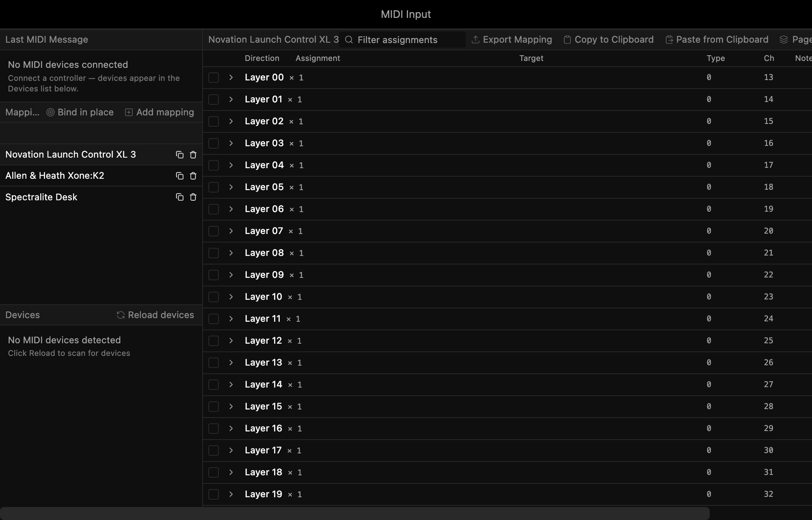Screen dimensions: 812x520
Task: Click the layers stack icon in the toolbar
Action: pyautogui.click(x=784, y=39)
